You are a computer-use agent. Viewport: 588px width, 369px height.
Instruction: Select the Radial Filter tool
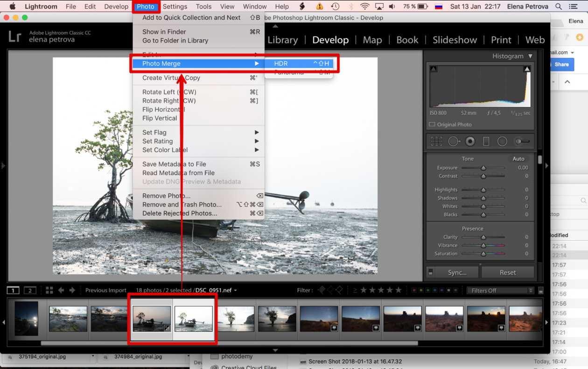502,141
